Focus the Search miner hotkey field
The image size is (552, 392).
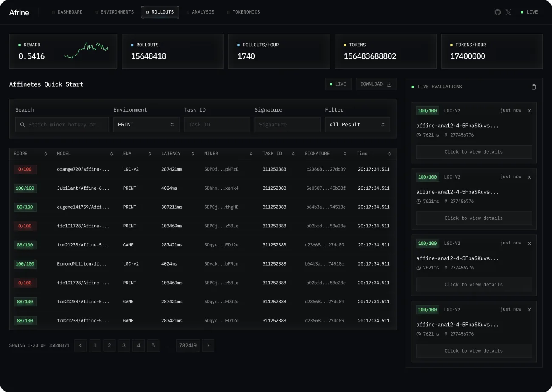tap(62, 125)
